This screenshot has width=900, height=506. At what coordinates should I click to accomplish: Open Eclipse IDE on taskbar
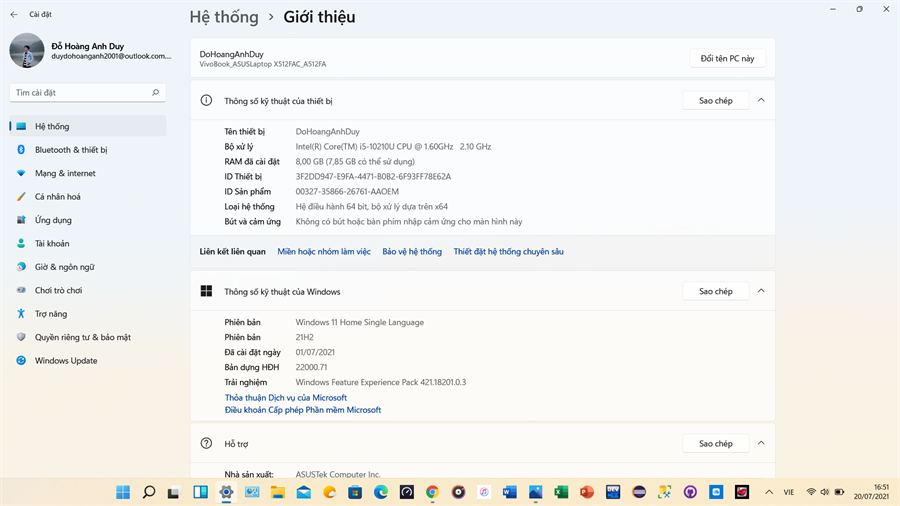click(x=639, y=492)
